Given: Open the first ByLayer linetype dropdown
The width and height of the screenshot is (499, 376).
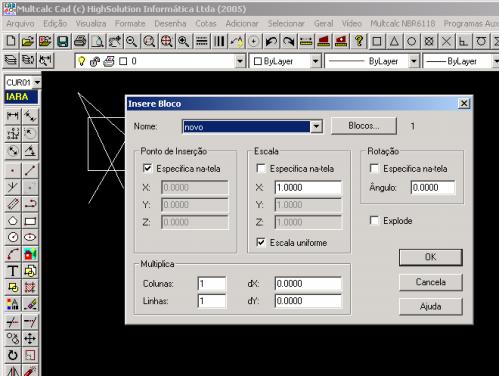Looking at the screenshot, I should click(x=413, y=61).
